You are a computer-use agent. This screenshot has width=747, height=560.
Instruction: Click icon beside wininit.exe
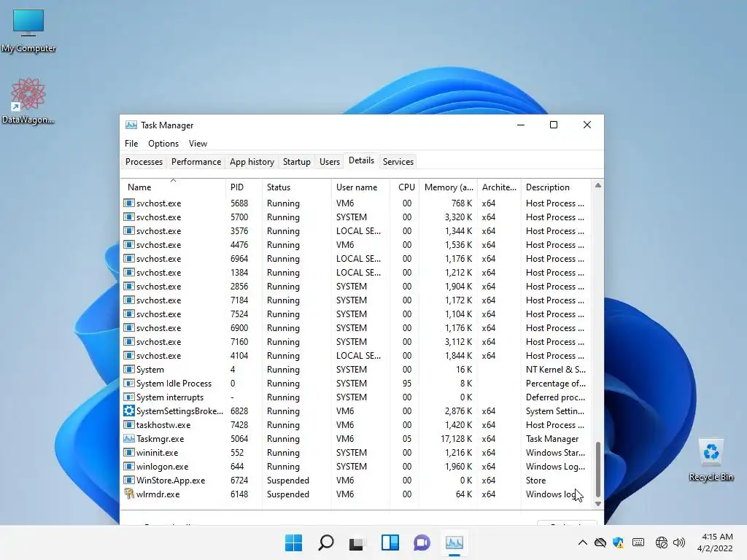tap(128, 452)
